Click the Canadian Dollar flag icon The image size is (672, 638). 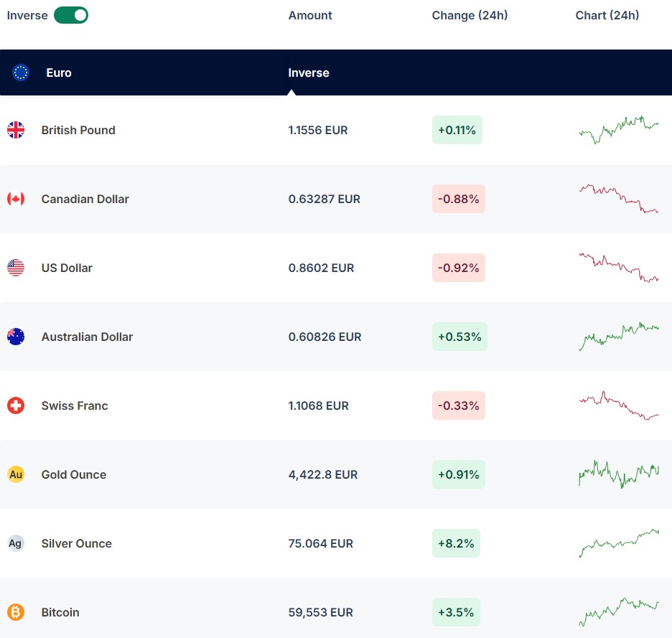pos(16,199)
